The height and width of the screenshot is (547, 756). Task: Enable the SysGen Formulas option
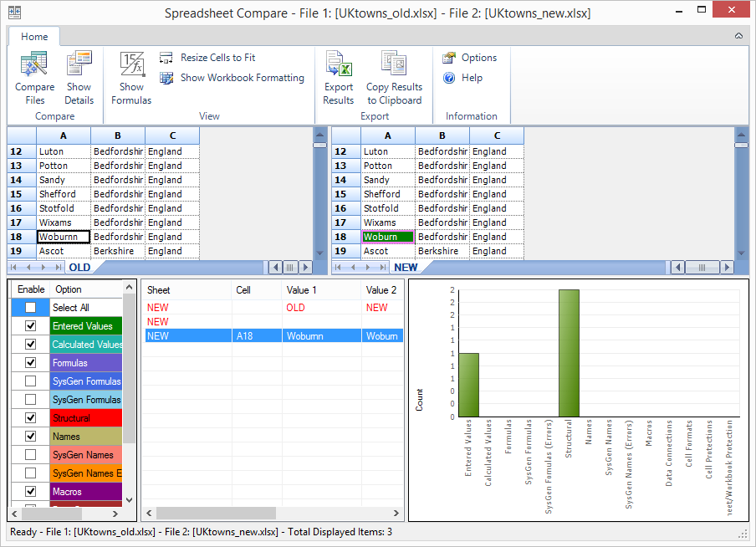[31, 381]
